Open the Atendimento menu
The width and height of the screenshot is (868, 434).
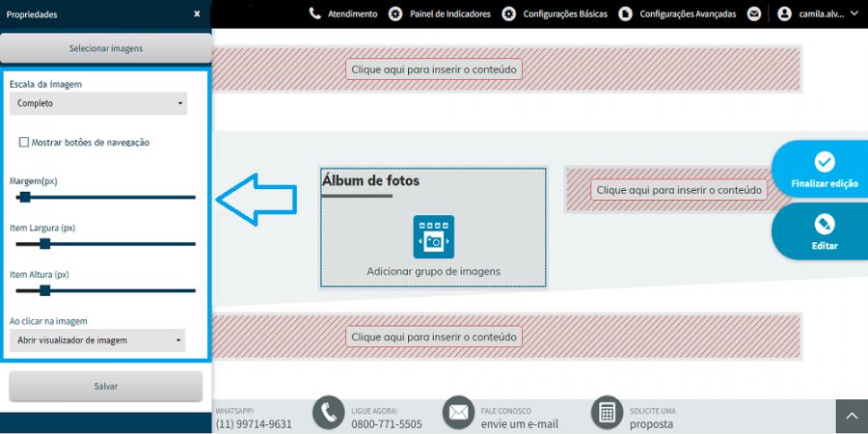pyautogui.click(x=353, y=14)
